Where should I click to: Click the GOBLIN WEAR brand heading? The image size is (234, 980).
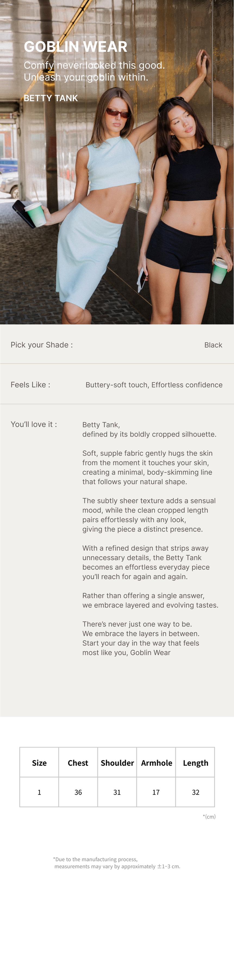pos(76,47)
